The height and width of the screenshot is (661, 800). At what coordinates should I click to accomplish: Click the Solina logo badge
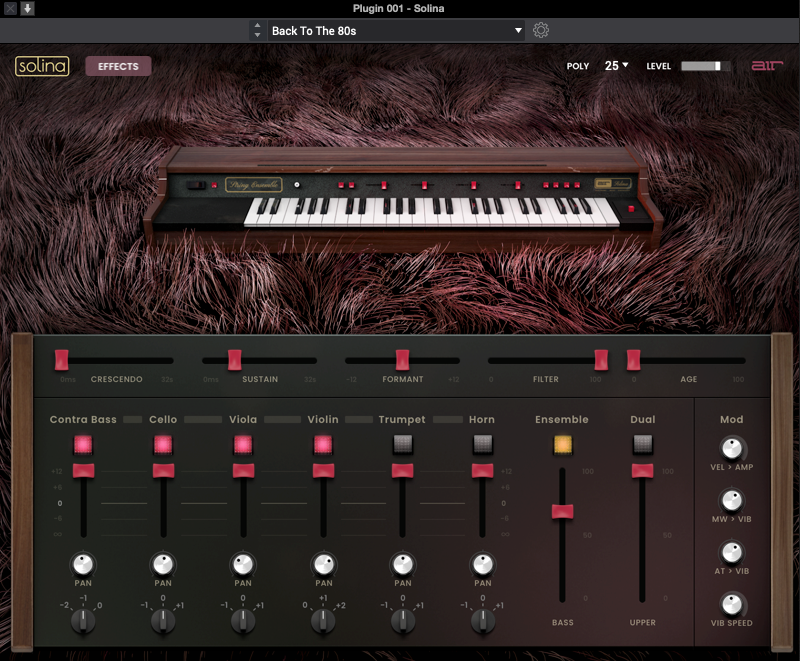[43, 65]
